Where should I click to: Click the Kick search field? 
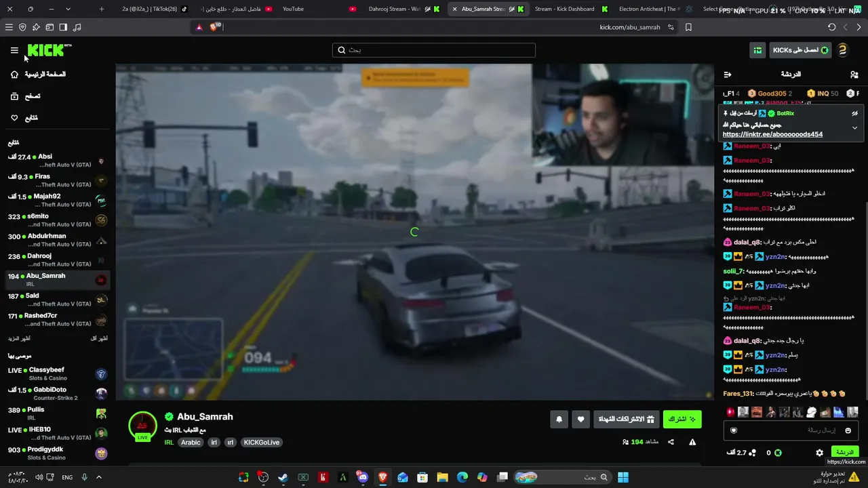pos(434,50)
